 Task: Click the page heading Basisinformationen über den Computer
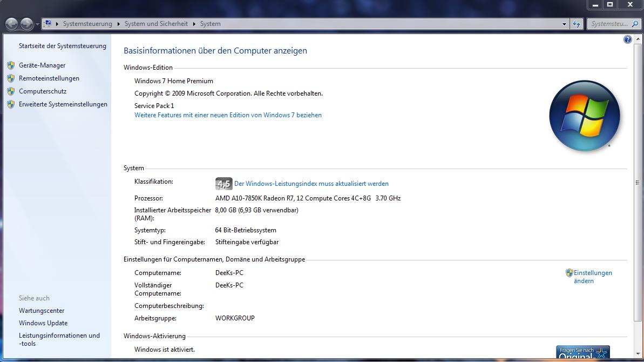[x=215, y=51]
